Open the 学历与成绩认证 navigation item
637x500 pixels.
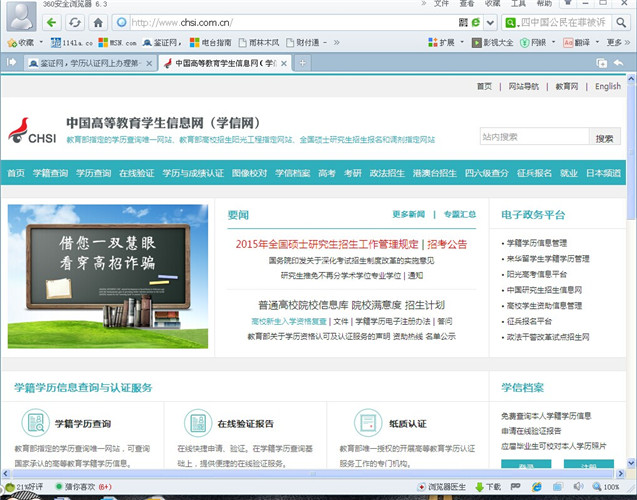(x=193, y=173)
